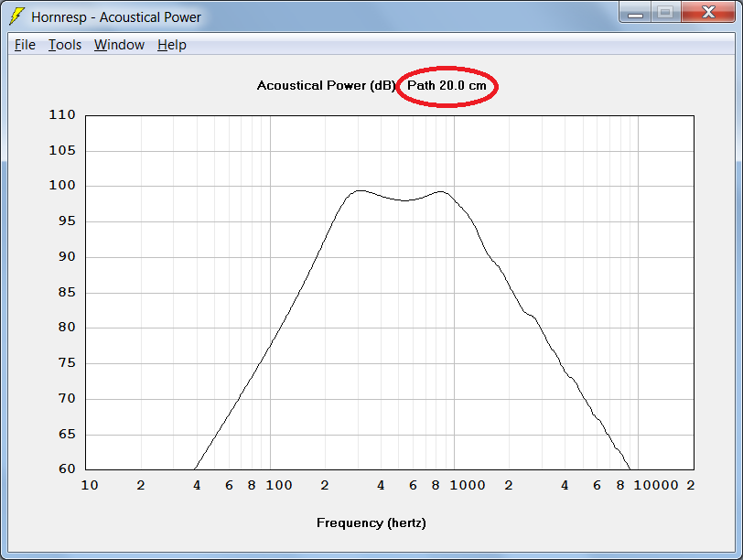This screenshot has width=743, height=560.
Task: Click the 'Frequency (hertz)' axis label
Action: [x=371, y=523]
